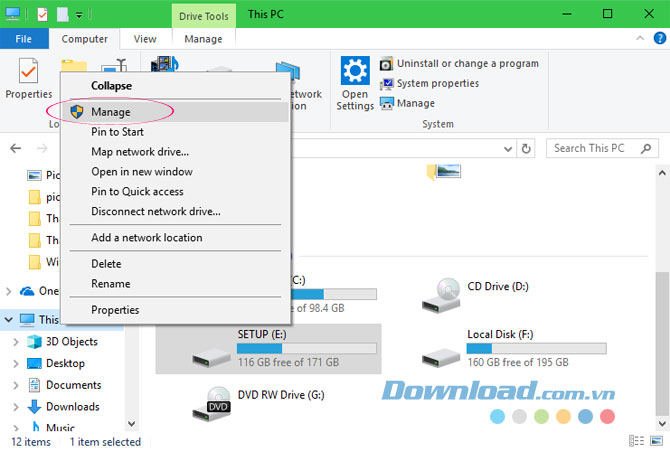Choose Map network drive... menu entry
The width and height of the screenshot is (670, 452).
tap(175, 152)
